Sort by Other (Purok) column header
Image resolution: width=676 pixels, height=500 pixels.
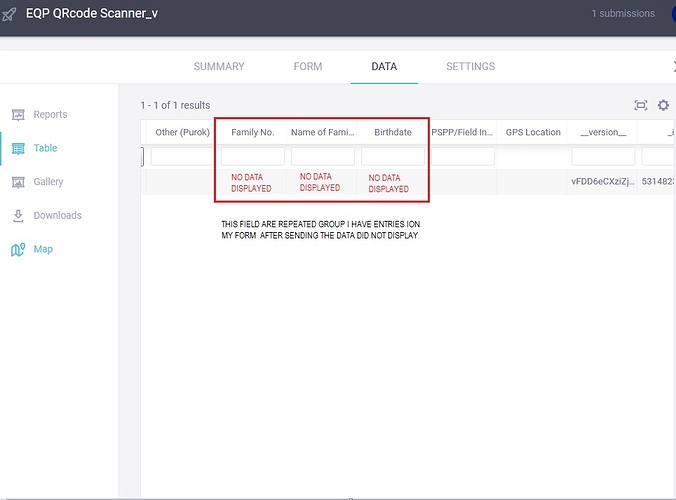[x=182, y=132]
